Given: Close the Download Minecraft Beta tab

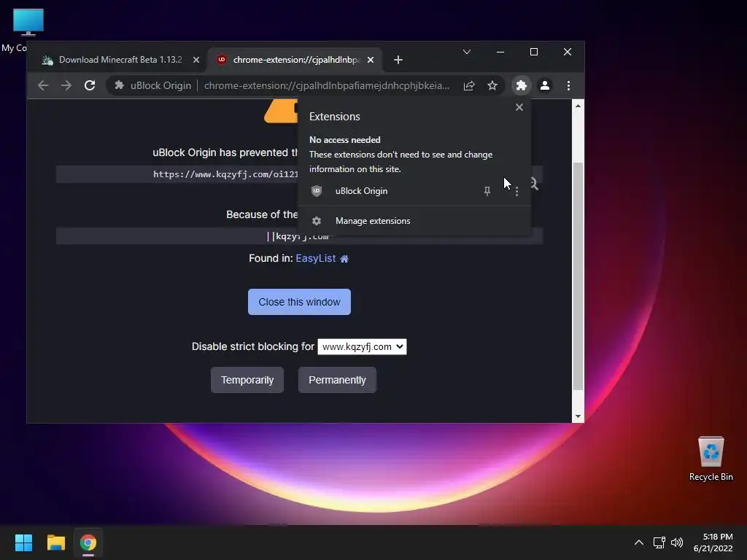Looking at the screenshot, I should [196, 60].
